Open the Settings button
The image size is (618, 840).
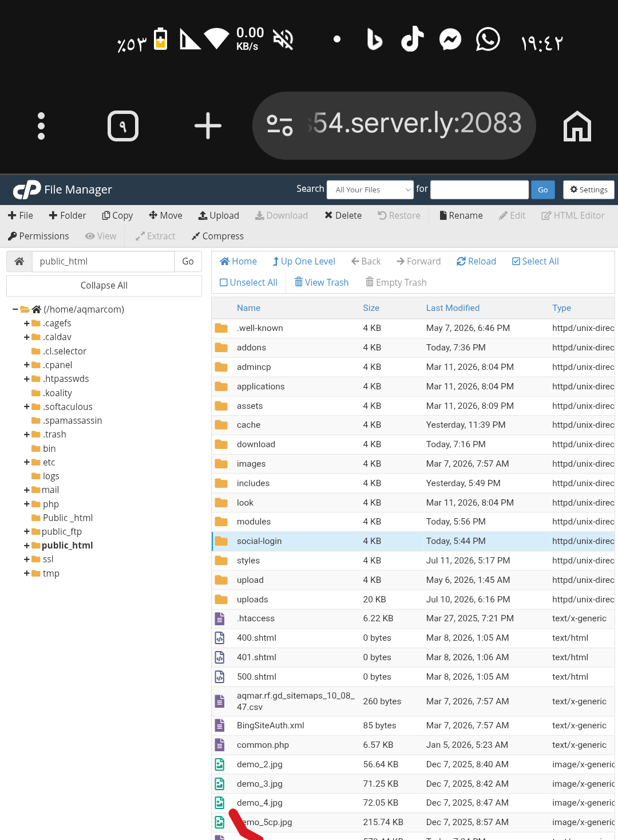589,190
